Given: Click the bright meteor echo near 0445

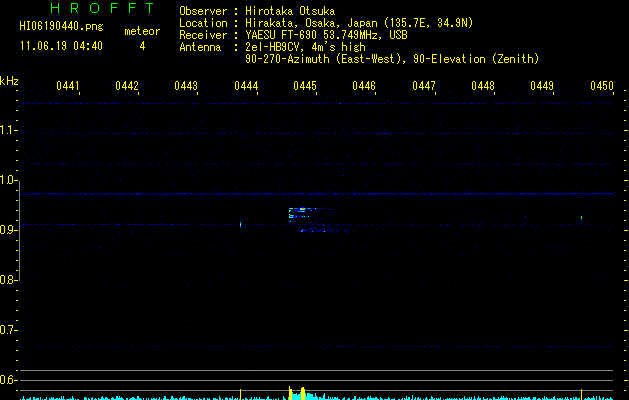Looking at the screenshot, I should click(x=302, y=209).
